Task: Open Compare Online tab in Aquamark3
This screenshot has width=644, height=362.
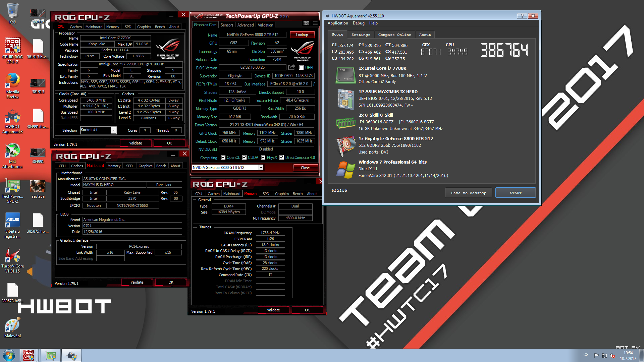Action: click(394, 35)
